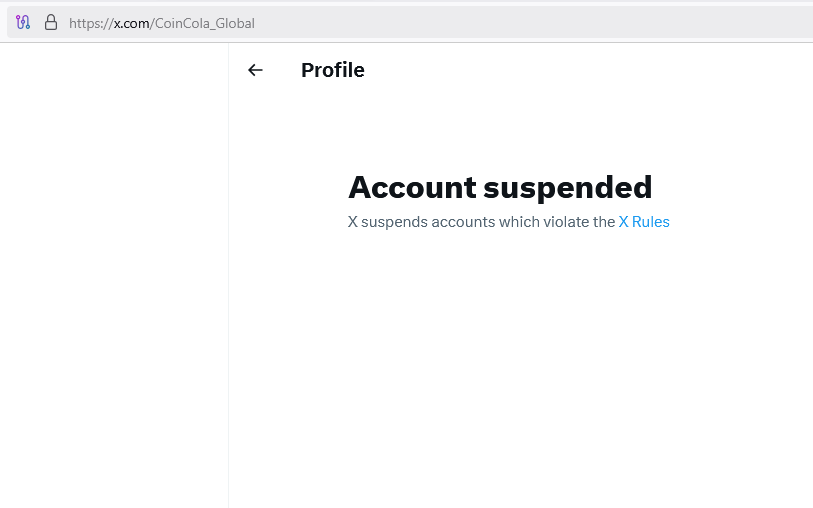
Task: Open the X Rules link
Action: click(644, 222)
